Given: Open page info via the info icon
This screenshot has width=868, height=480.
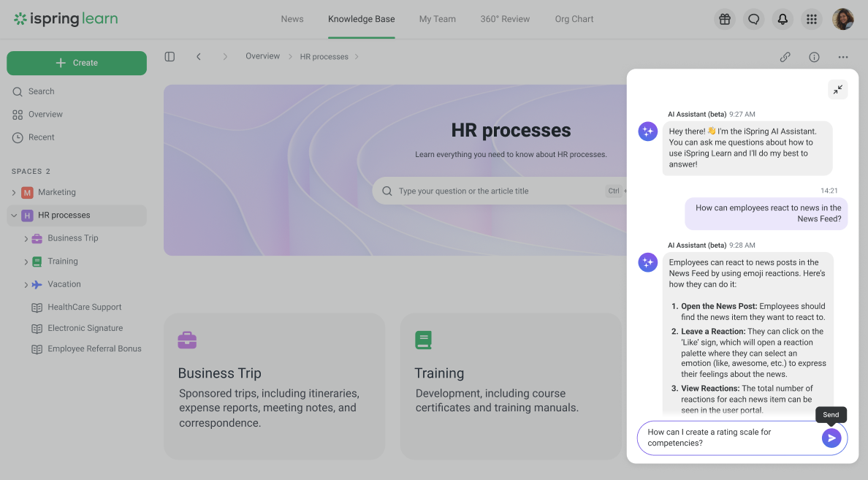Looking at the screenshot, I should [814, 56].
